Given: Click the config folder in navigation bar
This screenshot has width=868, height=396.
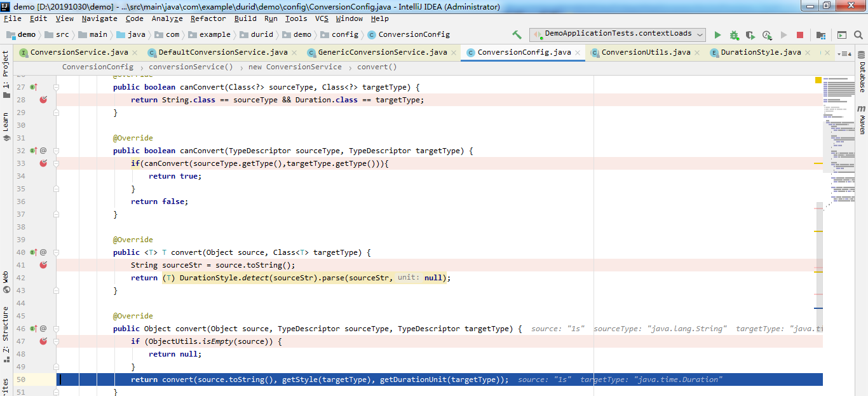Looking at the screenshot, I should pos(339,34).
